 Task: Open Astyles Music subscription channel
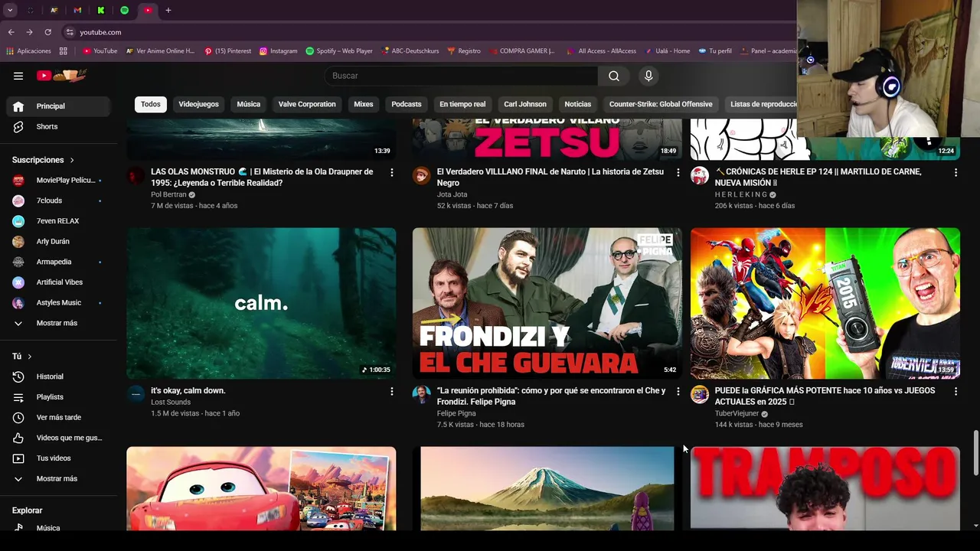(58, 302)
